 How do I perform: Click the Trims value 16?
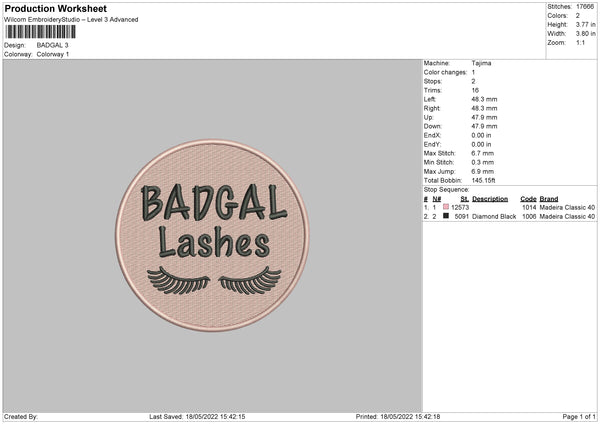click(x=475, y=90)
